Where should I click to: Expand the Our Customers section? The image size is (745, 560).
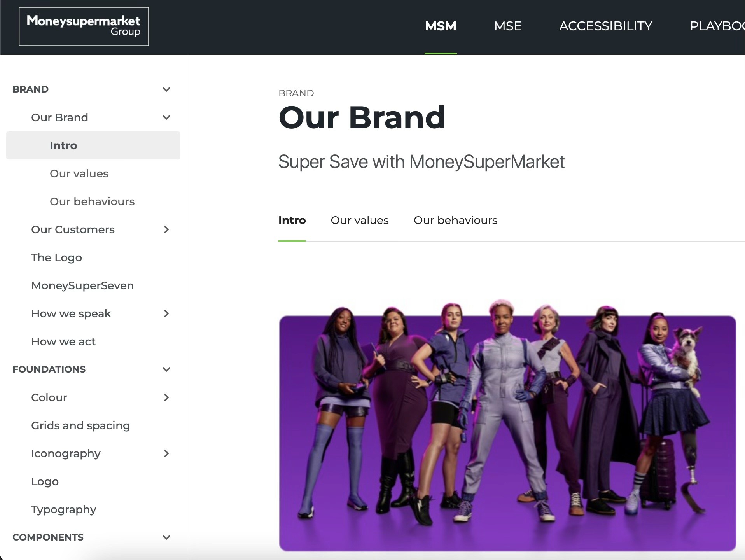coord(166,229)
